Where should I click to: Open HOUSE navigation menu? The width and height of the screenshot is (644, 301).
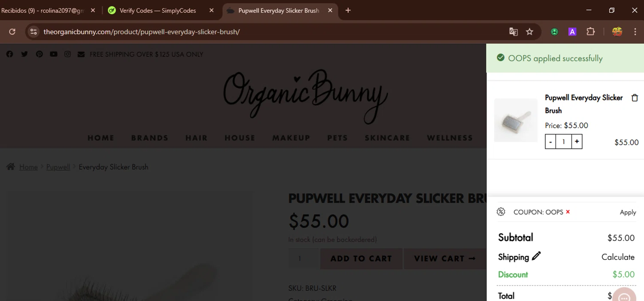[x=240, y=138]
